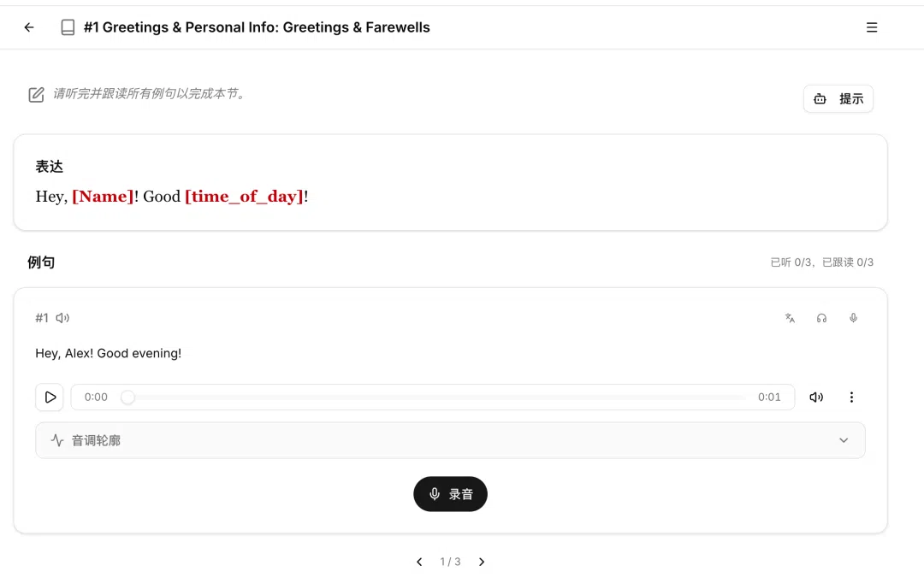Go to next example sentence

pos(482,562)
